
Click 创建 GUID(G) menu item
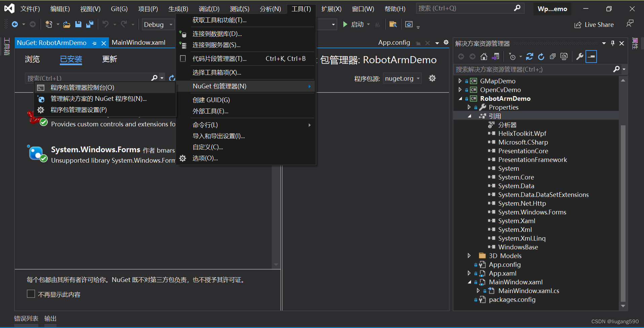(246, 100)
